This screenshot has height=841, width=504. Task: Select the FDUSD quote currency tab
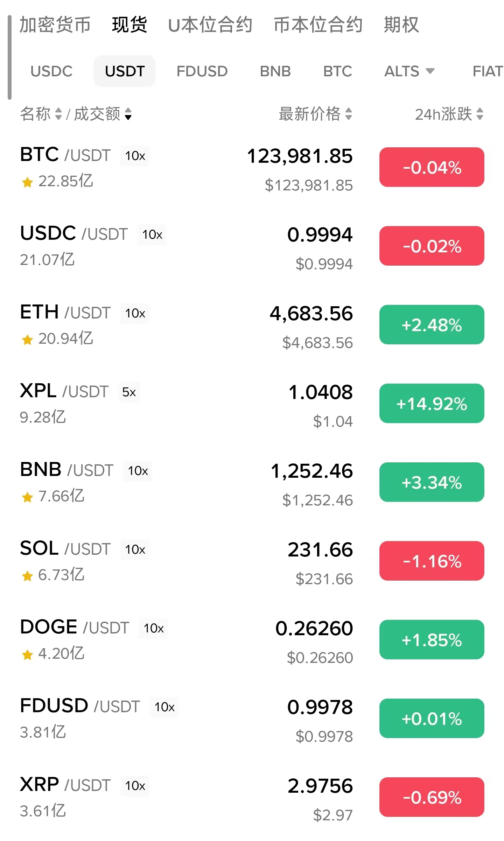point(202,71)
